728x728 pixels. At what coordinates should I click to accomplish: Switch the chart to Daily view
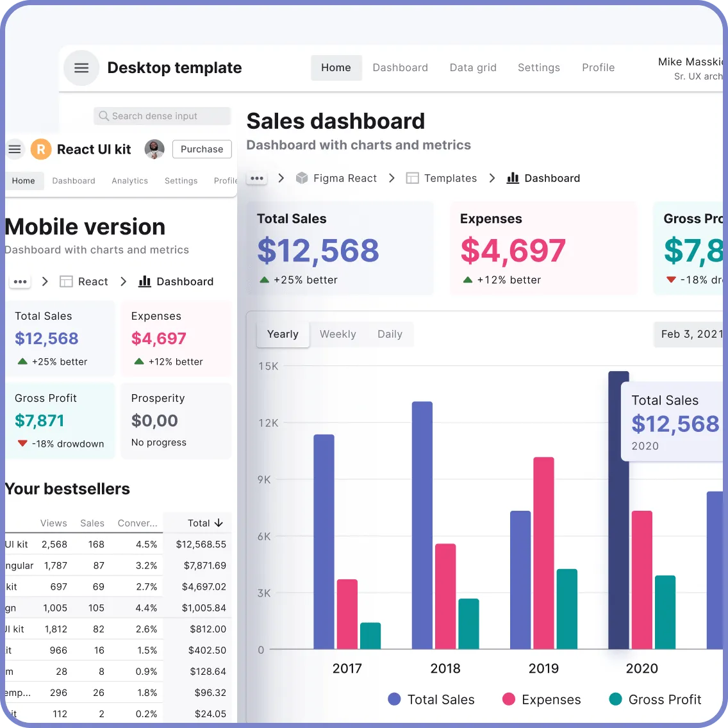pos(390,334)
